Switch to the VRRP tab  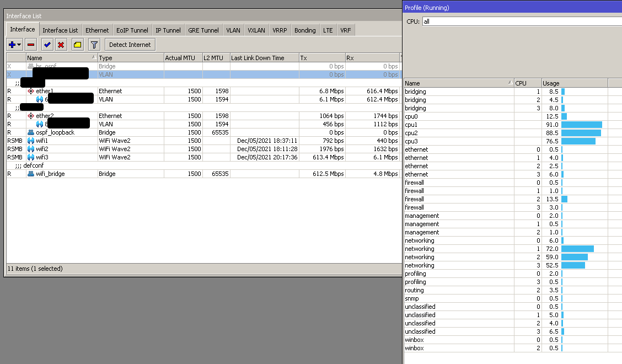tap(280, 30)
